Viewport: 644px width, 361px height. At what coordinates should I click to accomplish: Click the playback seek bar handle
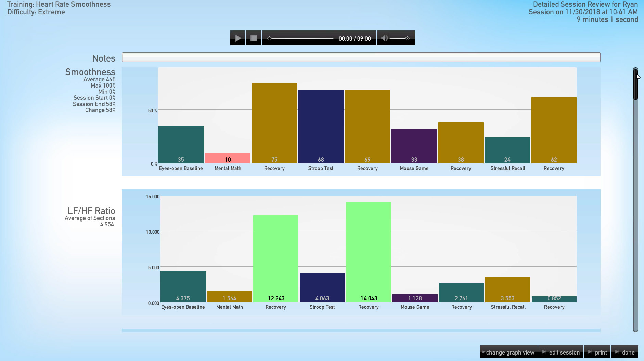pyautogui.click(x=270, y=38)
